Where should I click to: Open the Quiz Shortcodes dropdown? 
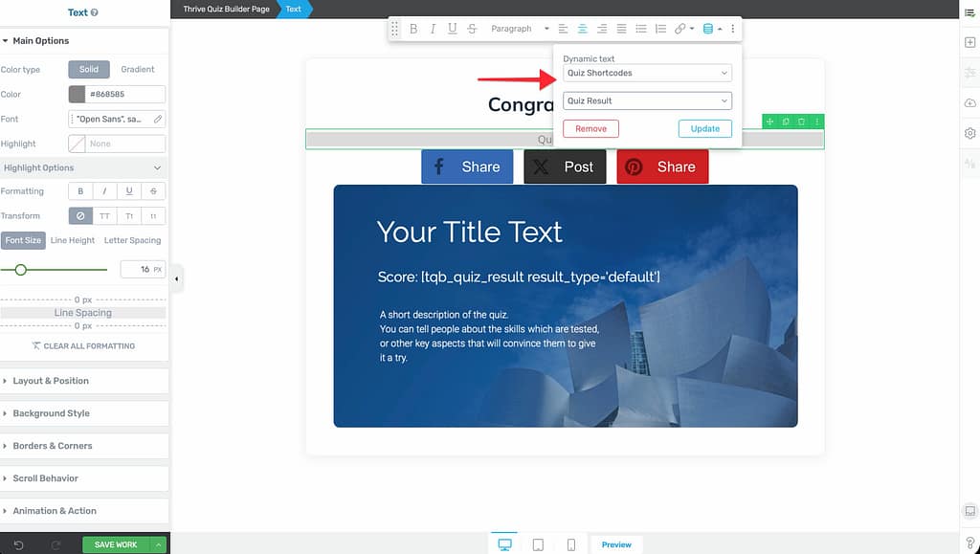pos(647,73)
